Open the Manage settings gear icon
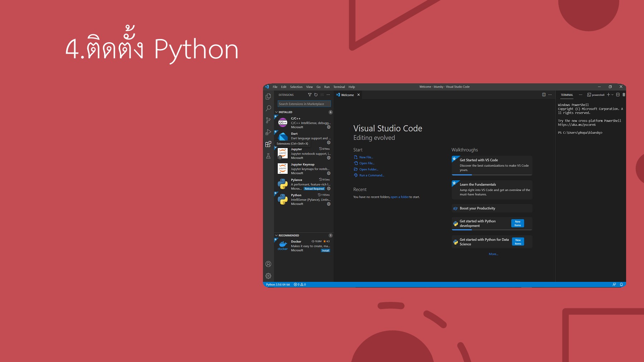The height and width of the screenshot is (362, 644). click(x=268, y=275)
